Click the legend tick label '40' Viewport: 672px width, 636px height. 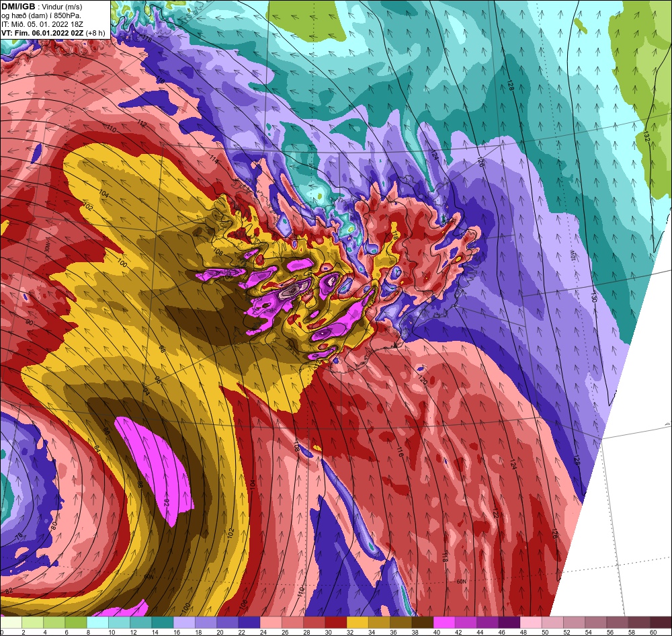pos(436,632)
